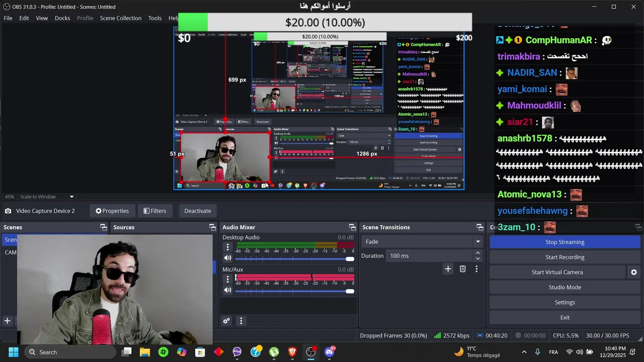This screenshot has height=362, width=644.
Task: Open the Scene Collection menu
Action: [x=121, y=18]
